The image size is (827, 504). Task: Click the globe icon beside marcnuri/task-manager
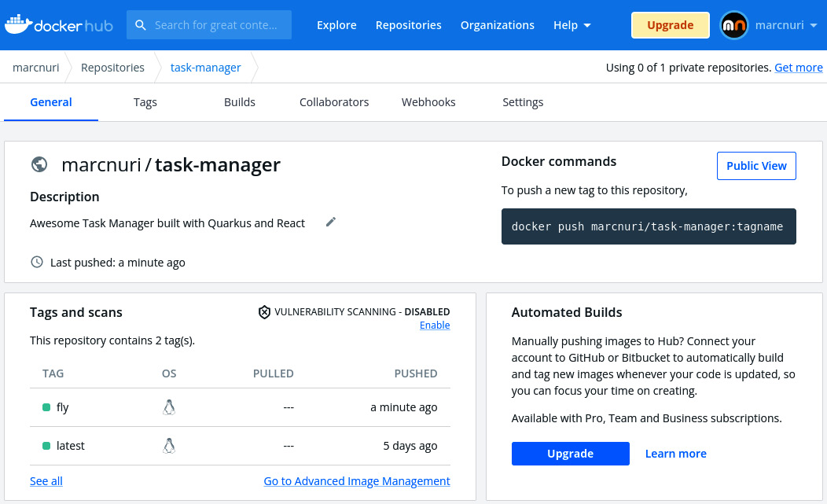[x=39, y=165]
